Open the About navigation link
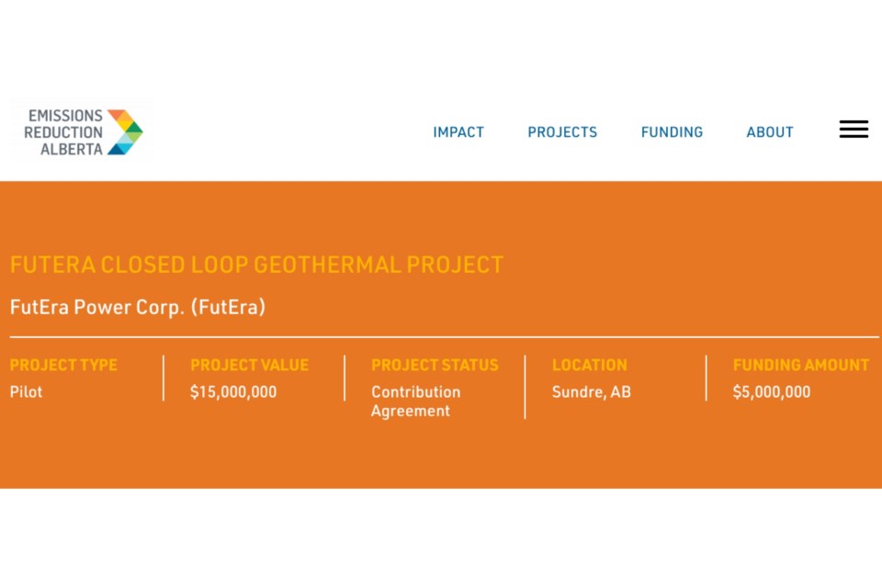 pyautogui.click(x=770, y=132)
